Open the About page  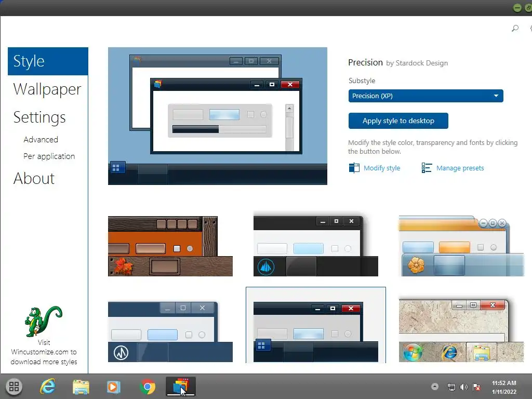[x=34, y=179]
